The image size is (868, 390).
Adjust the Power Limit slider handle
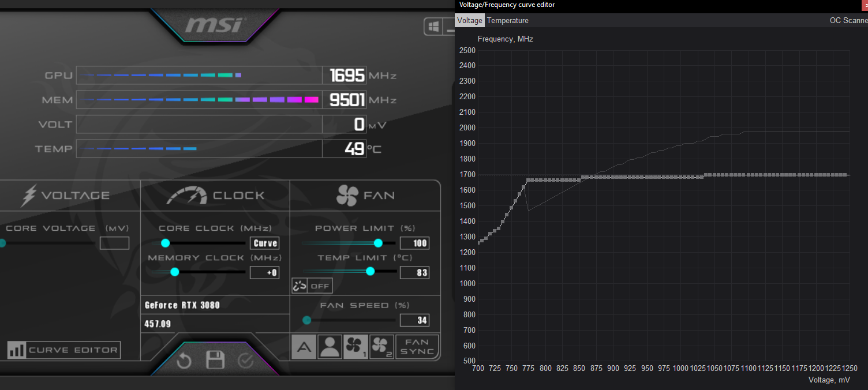click(x=378, y=243)
